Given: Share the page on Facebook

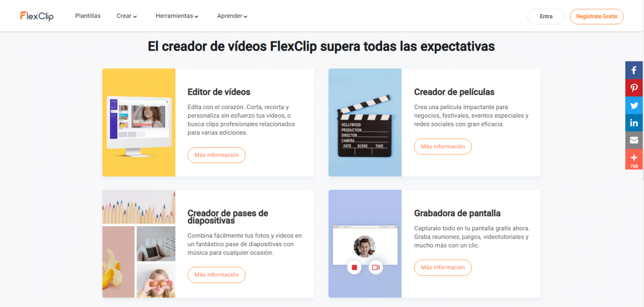Looking at the screenshot, I should [x=634, y=70].
